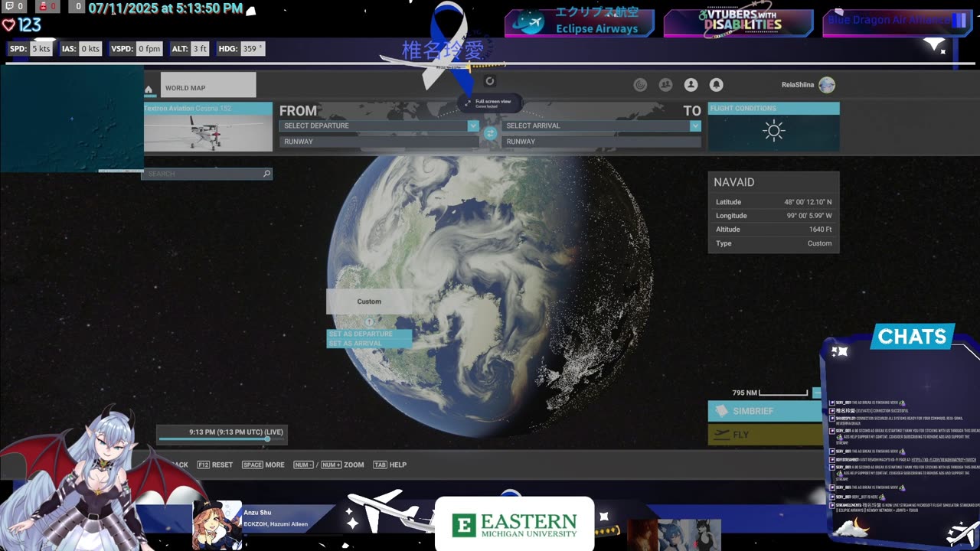
Task: Open the multiplayer group icon in the top bar
Action: tap(666, 85)
